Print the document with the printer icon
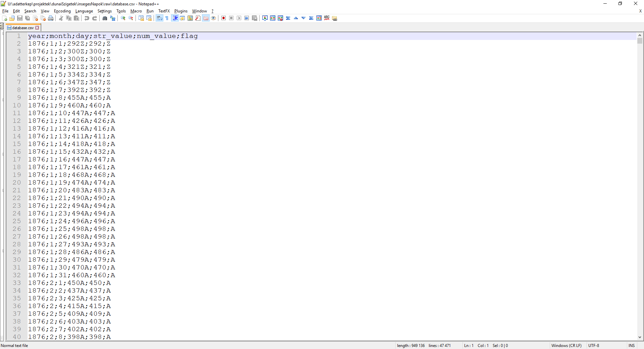Screen dimensions: 644x349 pyautogui.click(x=51, y=18)
